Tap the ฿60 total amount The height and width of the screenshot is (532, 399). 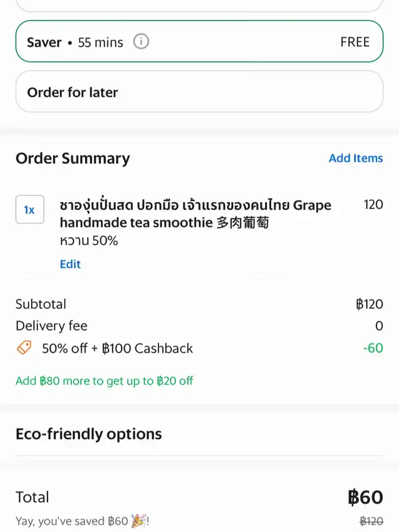(x=365, y=497)
